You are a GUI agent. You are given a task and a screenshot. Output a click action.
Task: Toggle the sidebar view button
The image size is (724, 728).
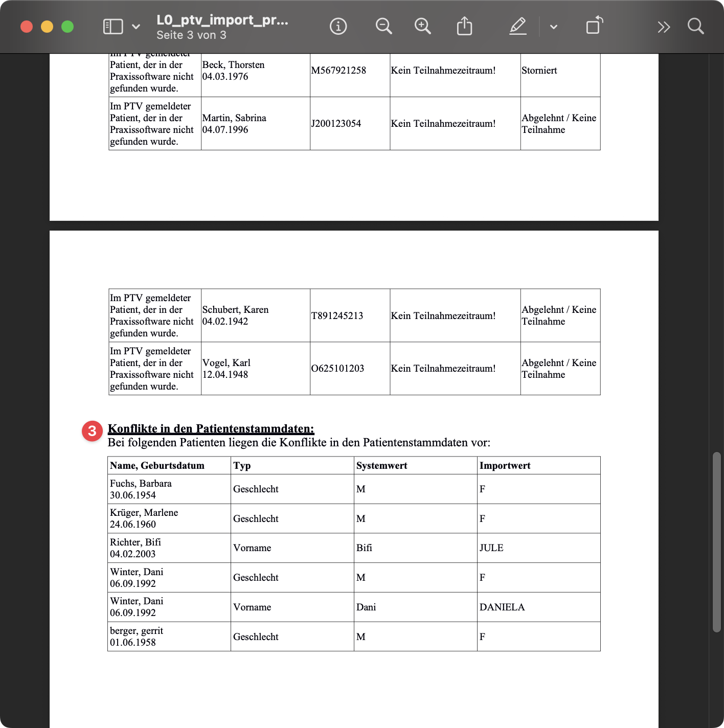[x=113, y=27]
